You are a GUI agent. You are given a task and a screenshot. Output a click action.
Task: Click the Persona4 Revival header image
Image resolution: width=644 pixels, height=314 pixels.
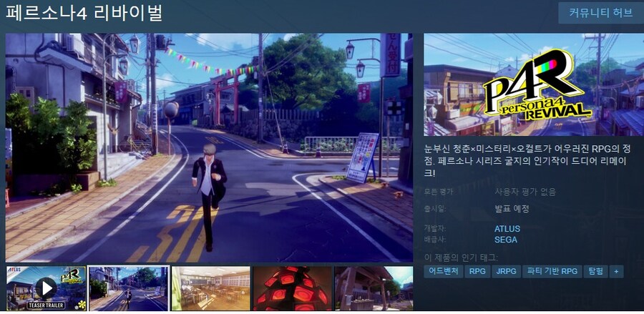pyautogui.click(x=534, y=84)
